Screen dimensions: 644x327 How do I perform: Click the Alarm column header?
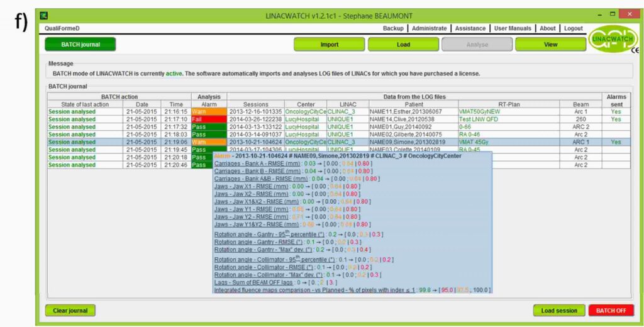coord(209,104)
